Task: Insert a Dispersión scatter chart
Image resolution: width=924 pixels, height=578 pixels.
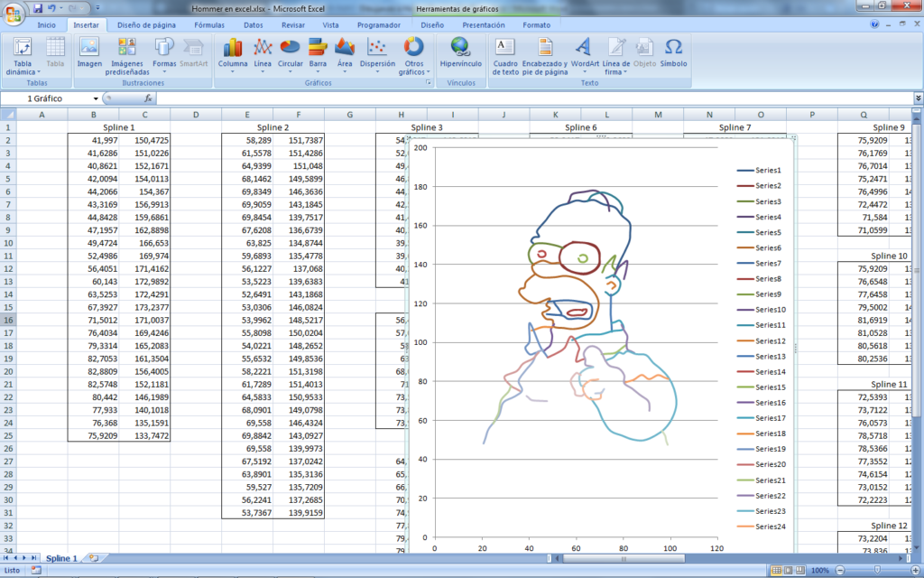Action: (x=377, y=57)
